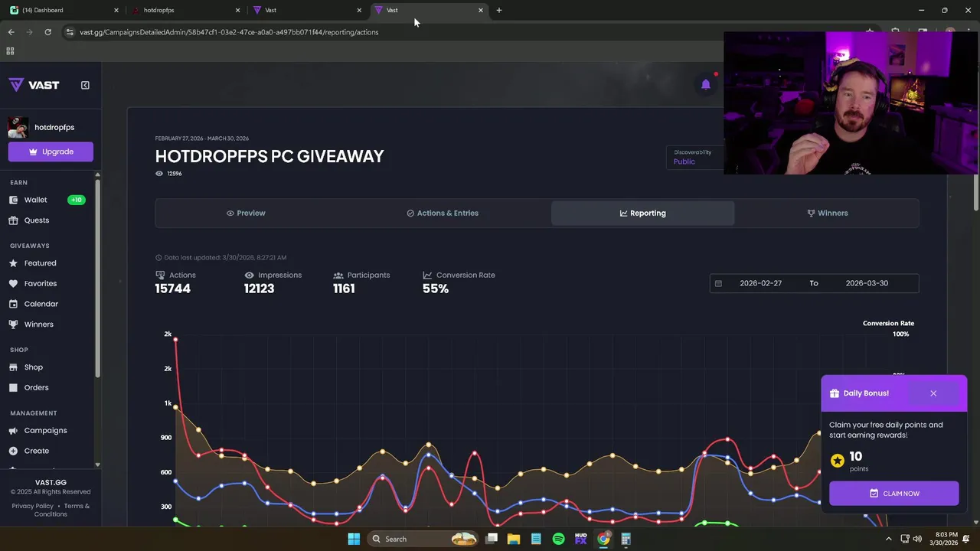Open Orders in the sidebar
980x551 pixels.
[36, 387]
